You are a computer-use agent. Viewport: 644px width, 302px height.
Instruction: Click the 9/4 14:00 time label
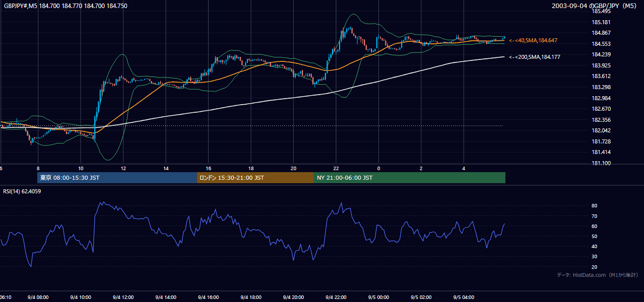[x=166, y=297]
